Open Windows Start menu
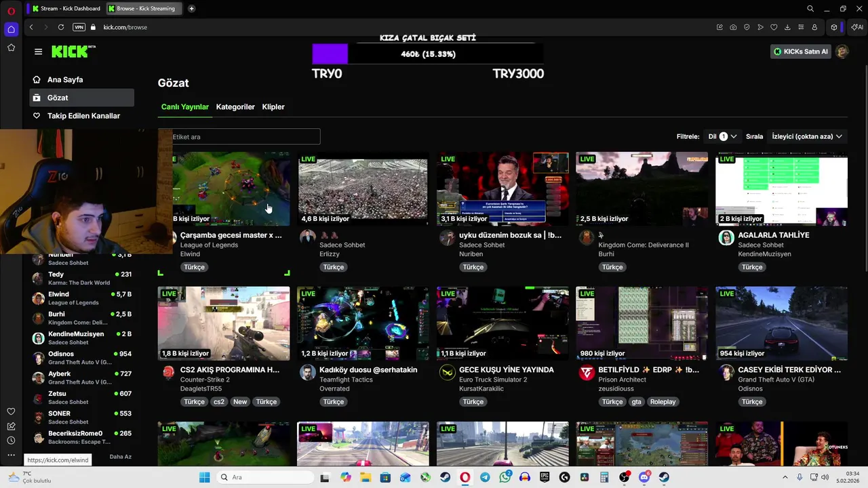This screenshot has height=488, width=868. [x=204, y=477]
